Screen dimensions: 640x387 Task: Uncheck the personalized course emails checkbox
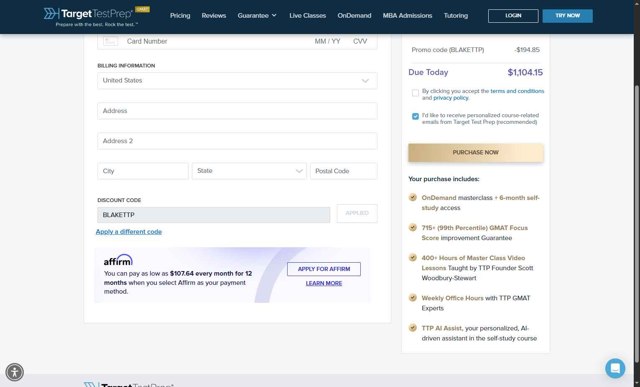(415, 116)
